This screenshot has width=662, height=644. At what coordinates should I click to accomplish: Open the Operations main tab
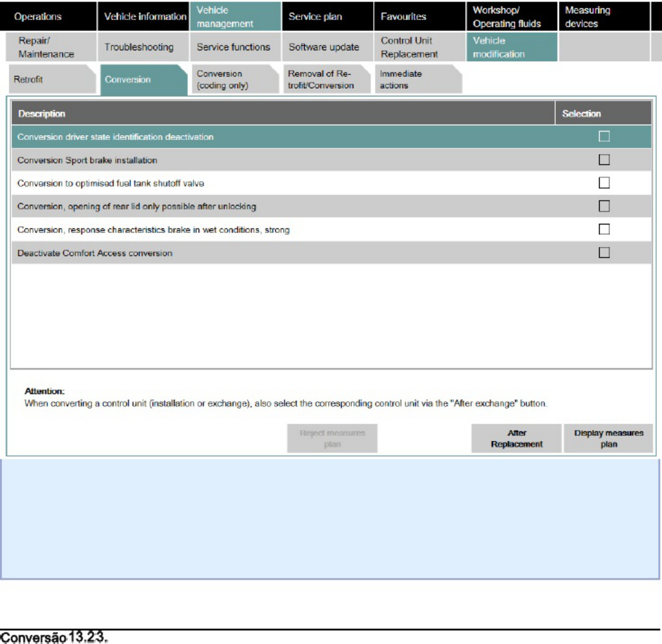tap(48, 16)
